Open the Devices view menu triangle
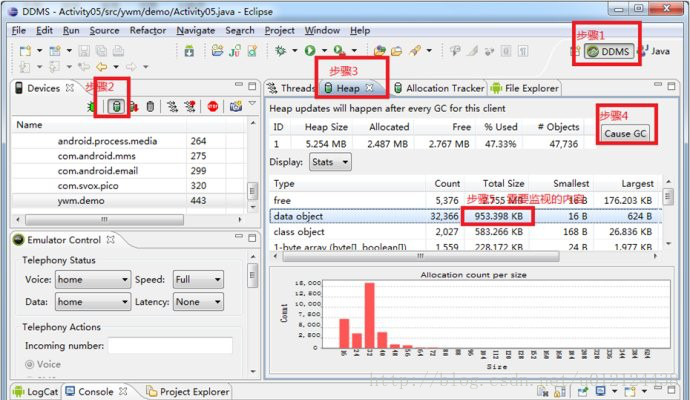The width and height of the screenshot is (690, 400). [252, 103]
